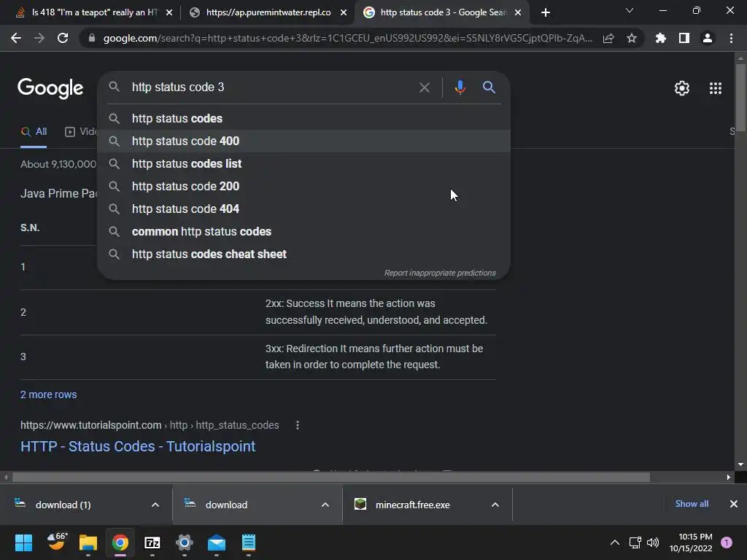Click the address bar URL
This screenshot has width=747, height=560.
(348, 38)
